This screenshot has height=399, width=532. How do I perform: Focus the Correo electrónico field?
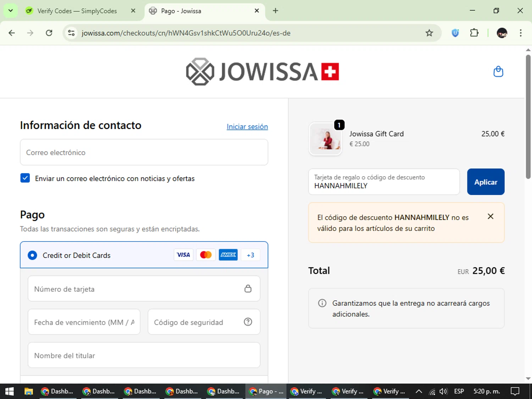pos(144,152)
